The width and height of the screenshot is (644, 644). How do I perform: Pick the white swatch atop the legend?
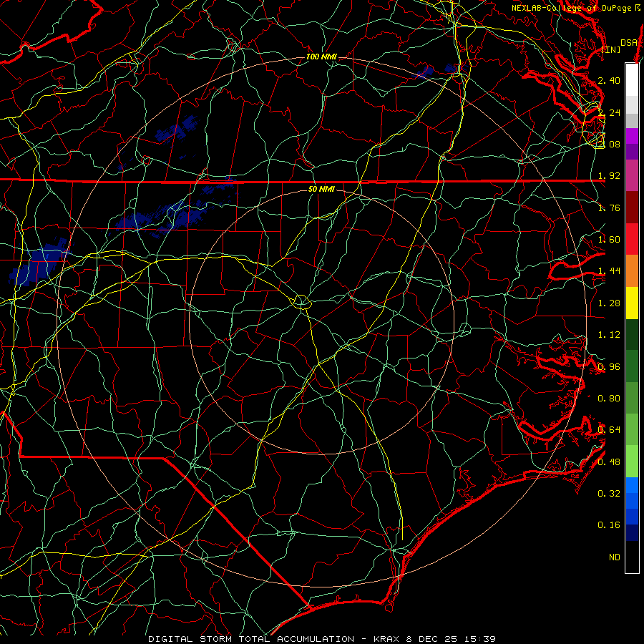tap(632, 79)
